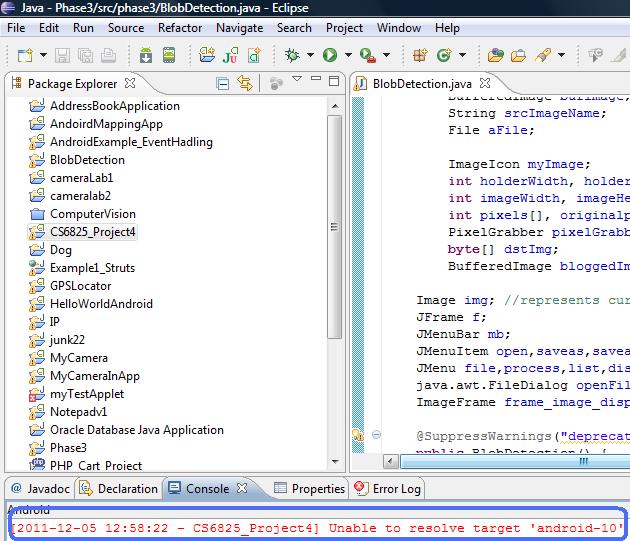Open the Android SDK Manager icon

point(146,55)
